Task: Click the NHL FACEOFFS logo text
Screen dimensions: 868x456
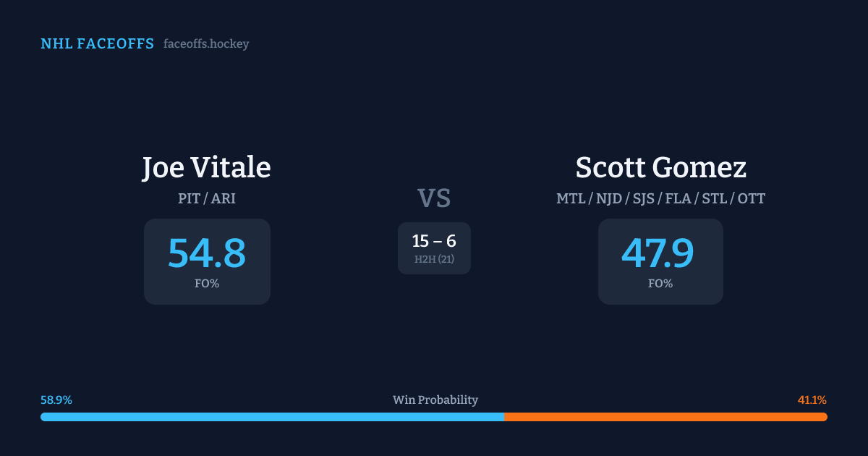Action: pyautogui.click(x=97, y=44)
